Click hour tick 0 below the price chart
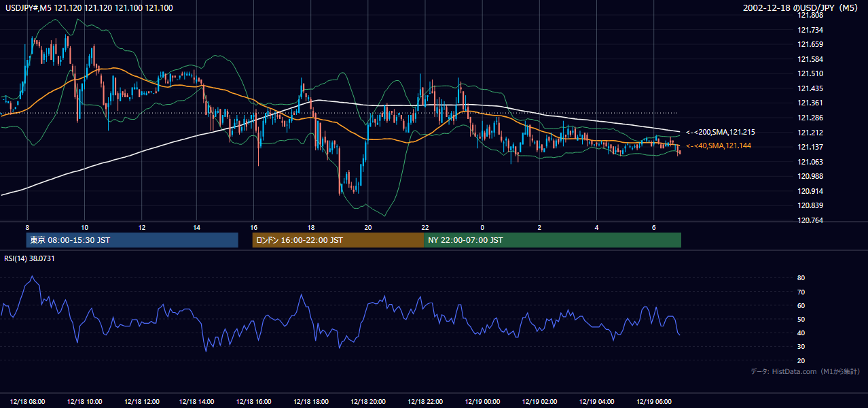868x408 pixels. tap(482, 227)
